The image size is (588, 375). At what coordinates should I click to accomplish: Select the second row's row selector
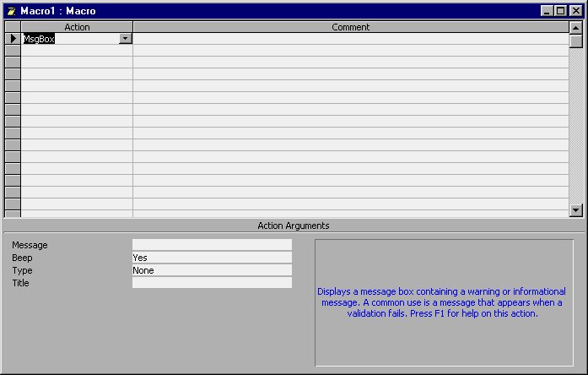pyautogui.click(x=13, y=51)
